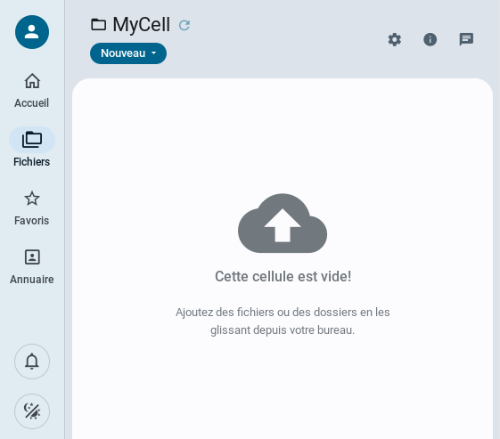
Task: Click the Accueil home icon
Action: click(x=32, y=81)
